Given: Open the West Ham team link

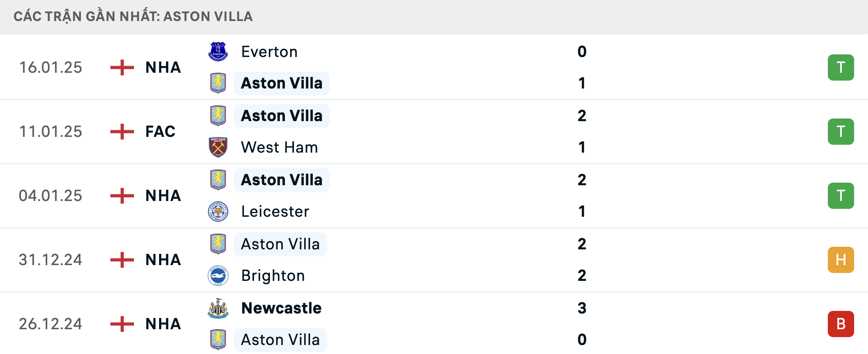Looking at the screenshot, I should (x=279, y=147).
